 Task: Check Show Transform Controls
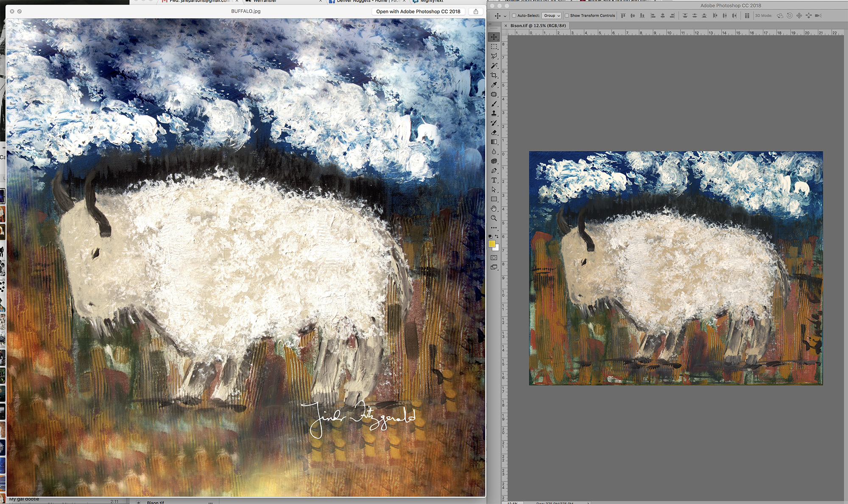click(x=567, y=16)
